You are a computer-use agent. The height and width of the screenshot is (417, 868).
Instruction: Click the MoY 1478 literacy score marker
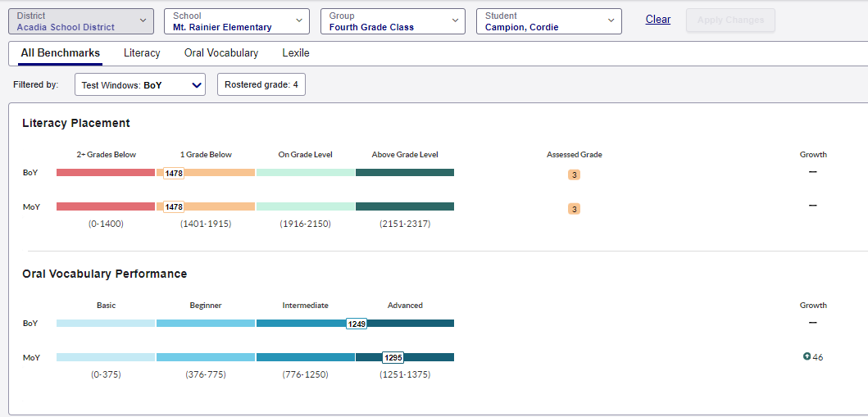click(x=174, y=207)
